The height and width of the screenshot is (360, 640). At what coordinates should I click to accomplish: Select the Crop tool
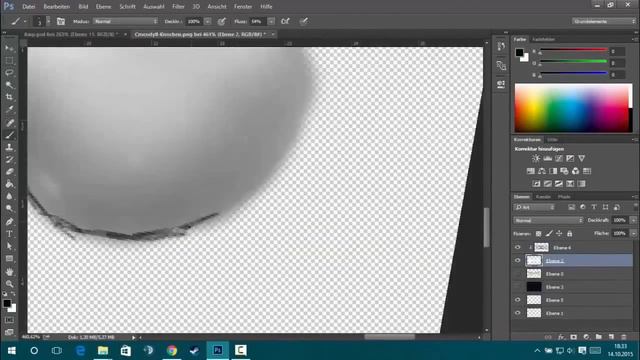click(x=9, y=97)
